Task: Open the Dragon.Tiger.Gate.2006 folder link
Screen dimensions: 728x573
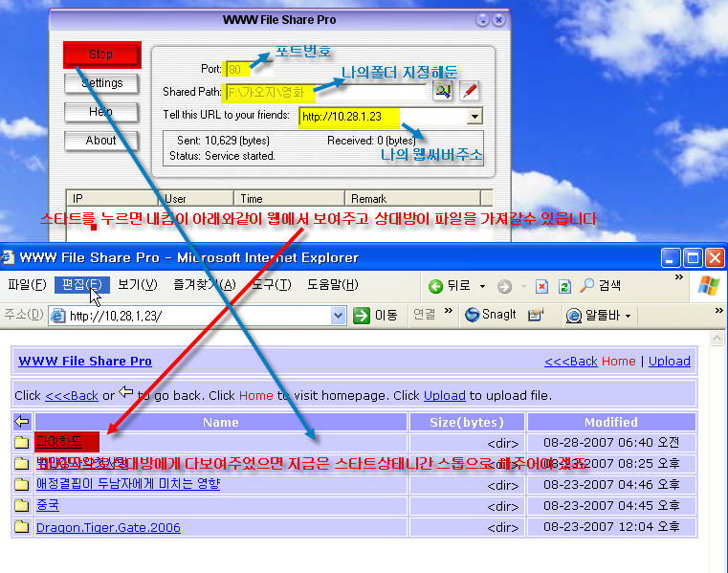Action: [108, 527]
